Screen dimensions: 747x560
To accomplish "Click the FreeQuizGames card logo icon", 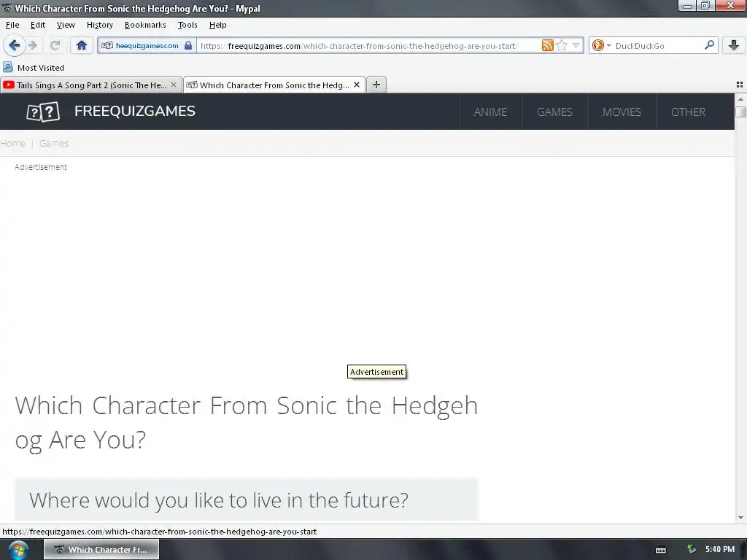I will pyautogui.click(x=43, y=112).
